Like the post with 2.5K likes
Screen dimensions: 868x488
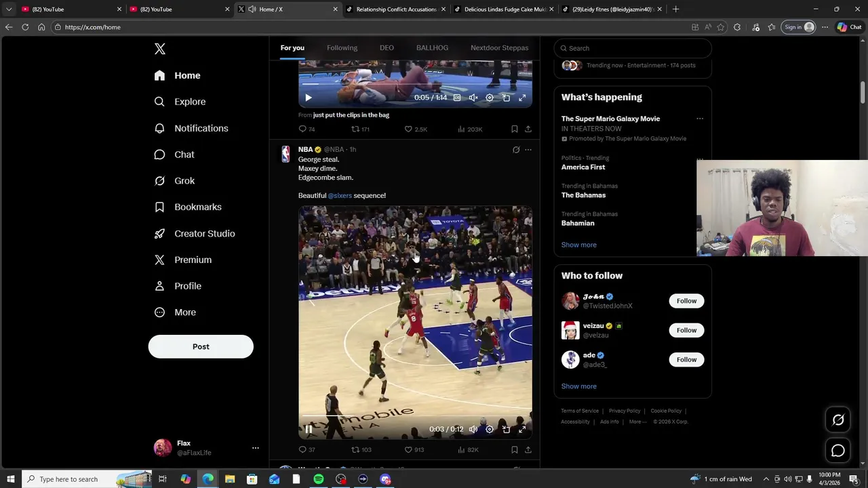coord(416,129)
